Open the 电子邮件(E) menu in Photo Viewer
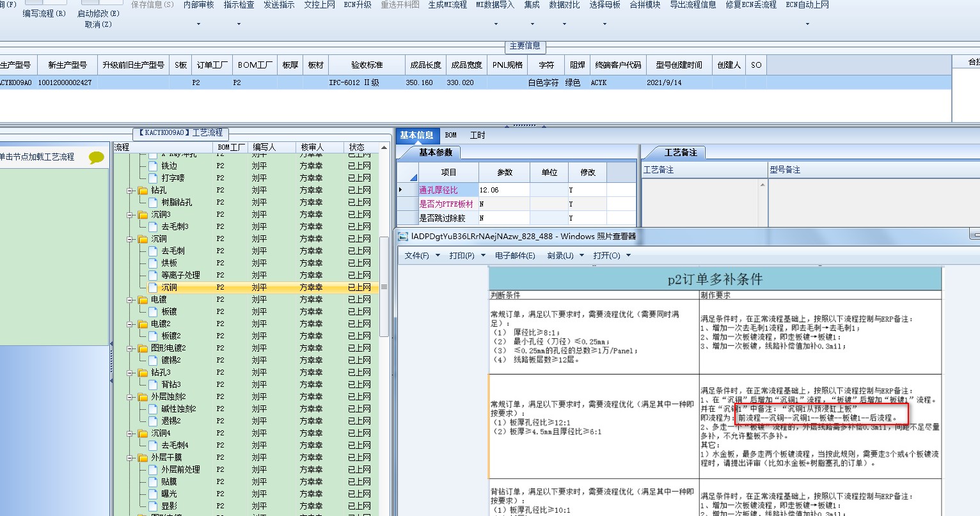The image size is (980, 516). 515,256
